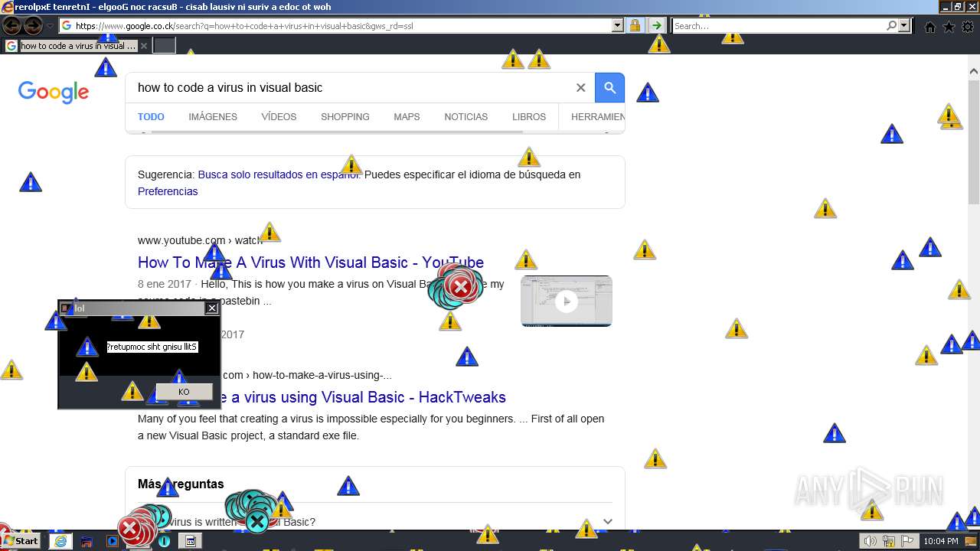The width and height of the screenshot is (980, 551).
Task: View the security lock icon report
Action: coord(635,25)
